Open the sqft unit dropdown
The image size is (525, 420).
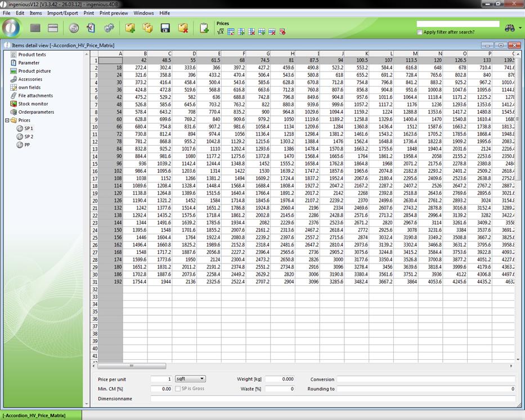pos(190,379)
